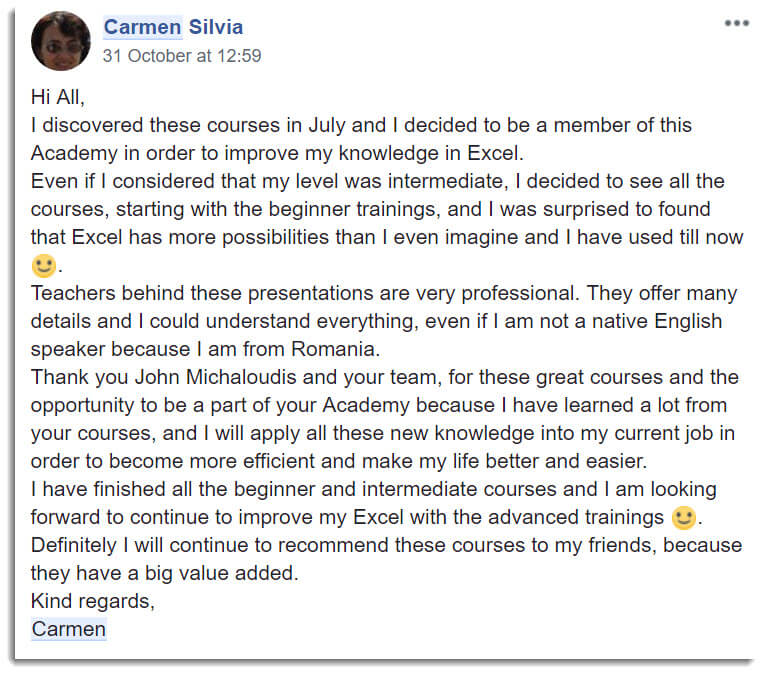Click the highlighted Carmen signature at bottom

click(x=69, y=629)
